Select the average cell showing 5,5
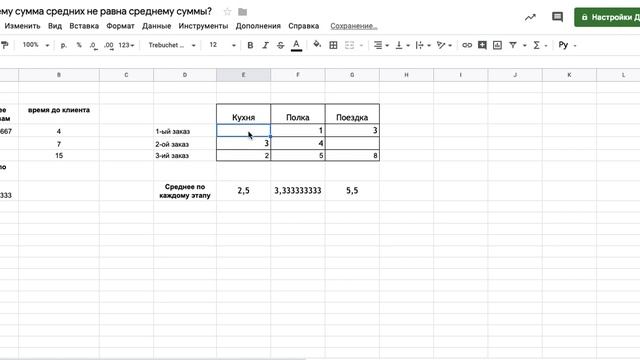640x360 pixels. [x=352, y=191]
